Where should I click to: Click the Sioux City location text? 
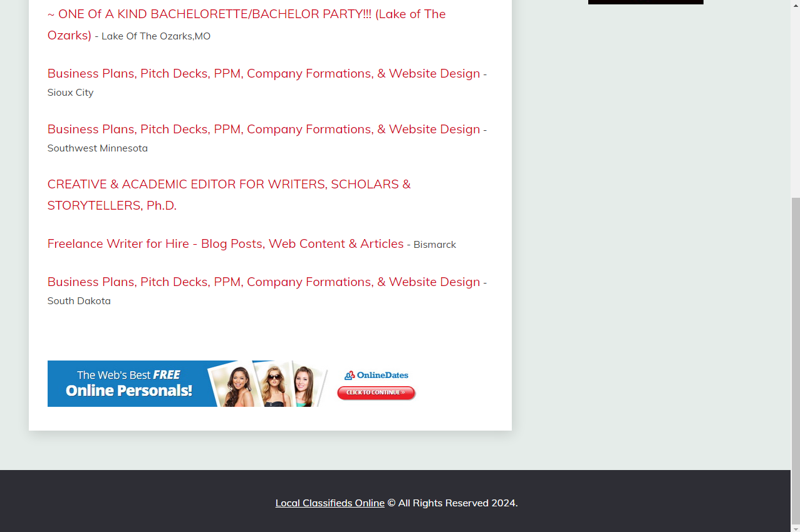click(x=70, y=93)
